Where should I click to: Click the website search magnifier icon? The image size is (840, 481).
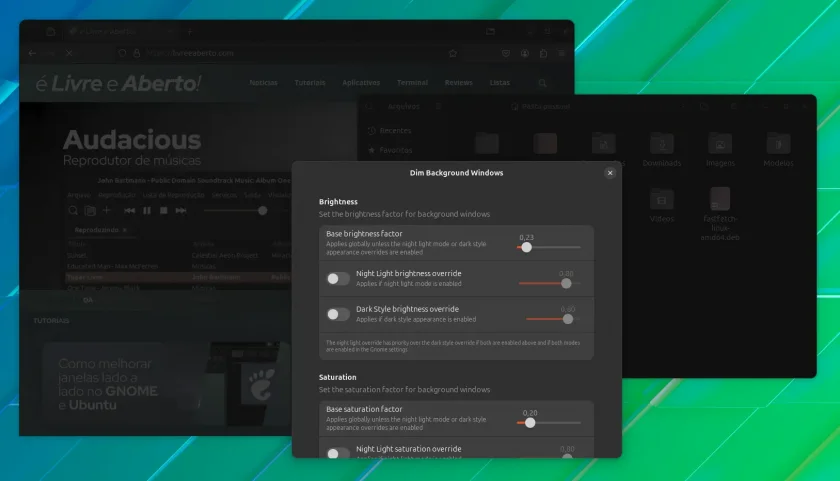click(542, 82)
